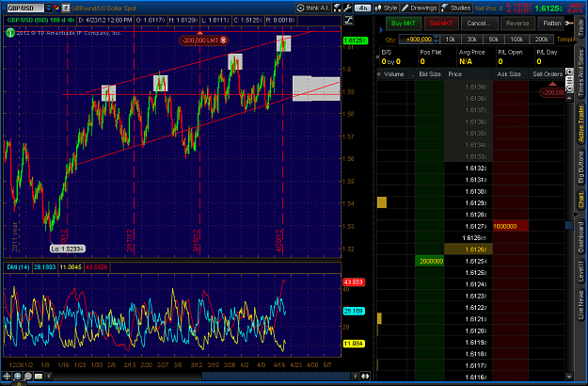Image resolution: width=588 pixels, height=386 pixels.
Task: Click the chart curve mode icon
Action: pyautogui.click(x=349, y=21)
